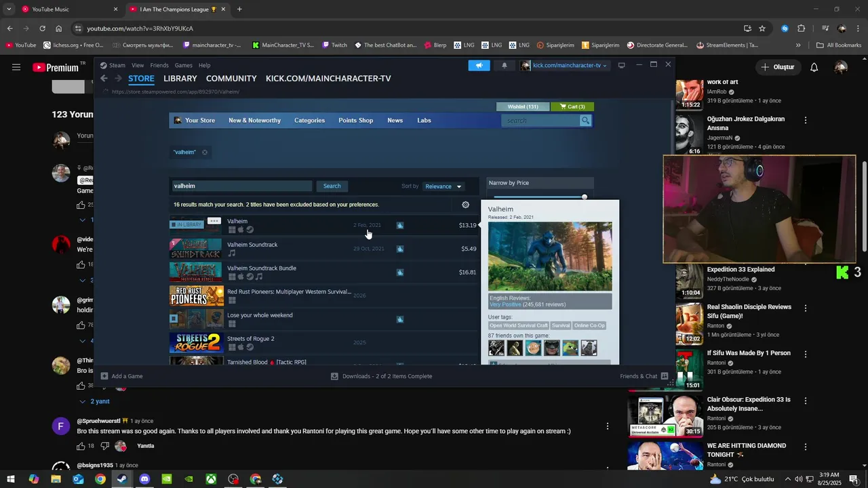Open Points Shop store tab
The height and width of the screenshot is (488, 868).
[x=356, y=121]
